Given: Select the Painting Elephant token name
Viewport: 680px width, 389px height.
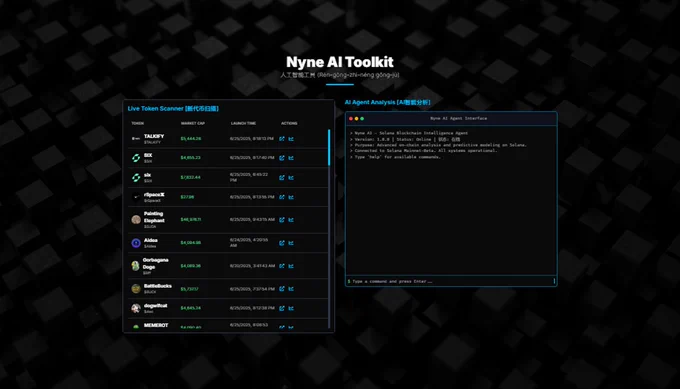Looking at the screenshot, I should [x=154, y=217].
